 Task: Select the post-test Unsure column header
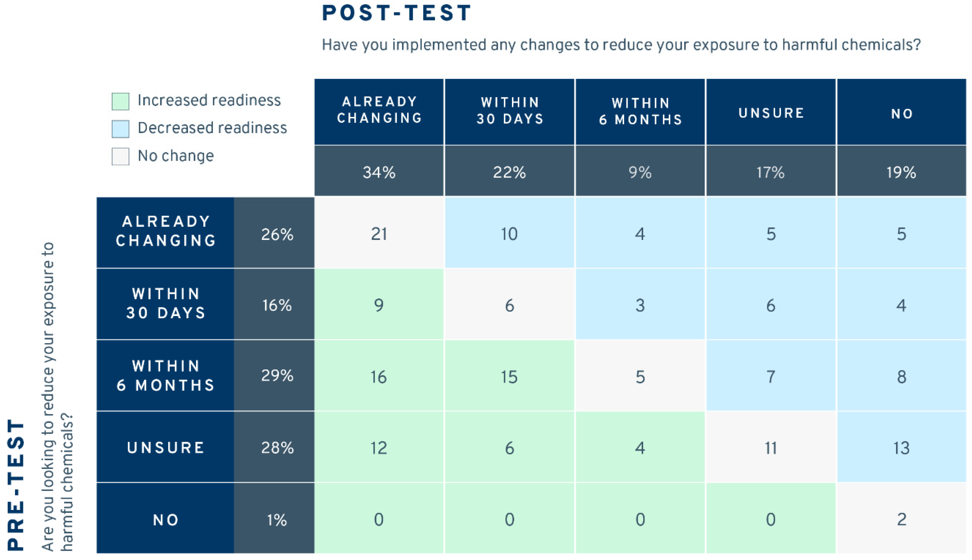771,112
